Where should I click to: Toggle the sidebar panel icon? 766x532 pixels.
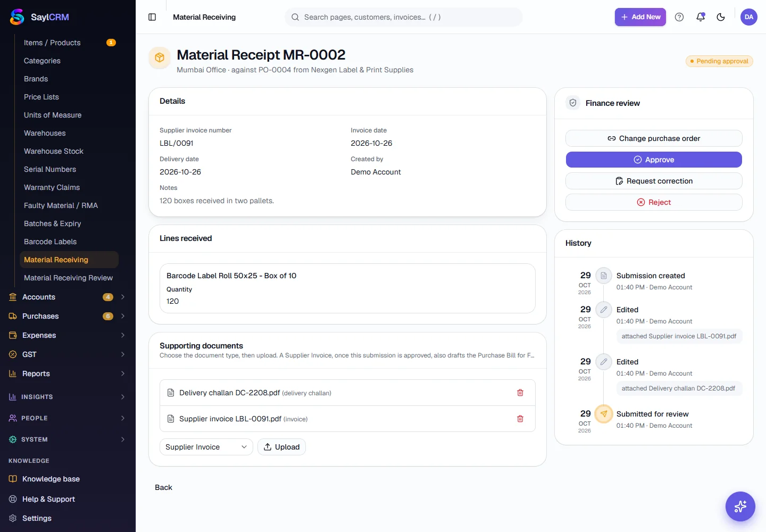pyautogui.click(x=152, y=17)
